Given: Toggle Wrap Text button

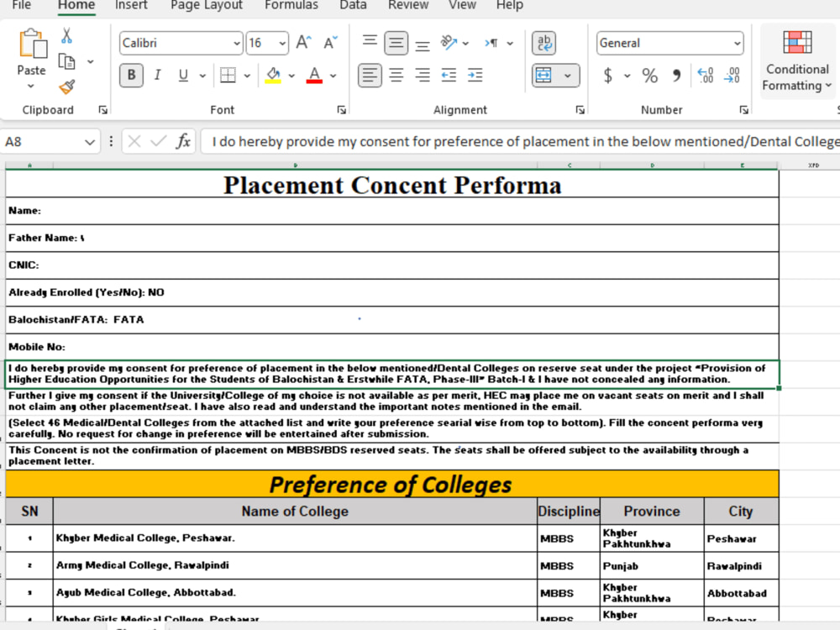Looking at the screenshot, I should 543,43.
